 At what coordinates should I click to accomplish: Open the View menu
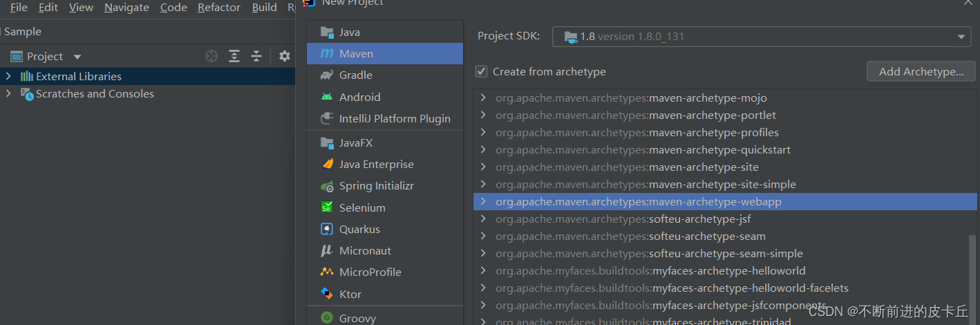point(81,8)
